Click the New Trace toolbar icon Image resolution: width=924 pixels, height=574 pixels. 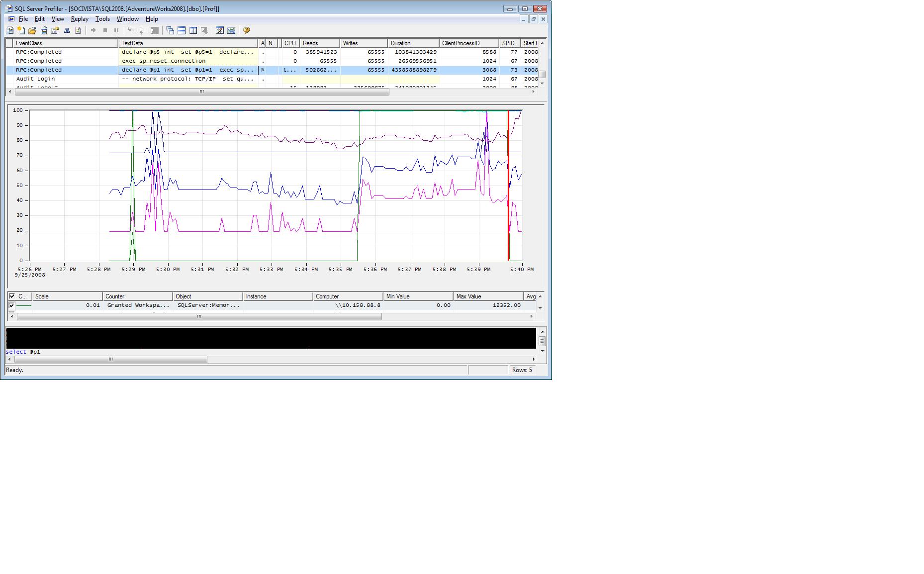point(9,30)
